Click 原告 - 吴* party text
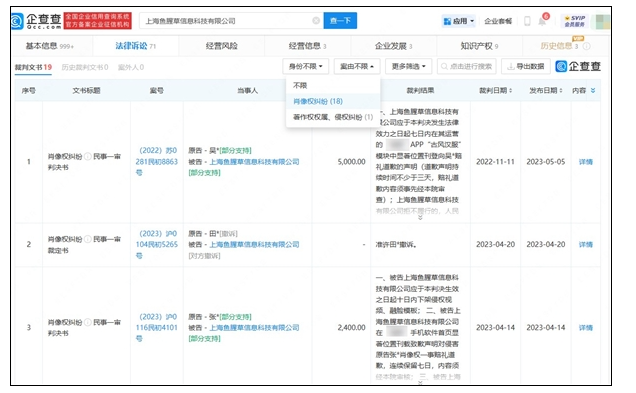The width and height of the screenshot is (636, 393). pos(204,151)
